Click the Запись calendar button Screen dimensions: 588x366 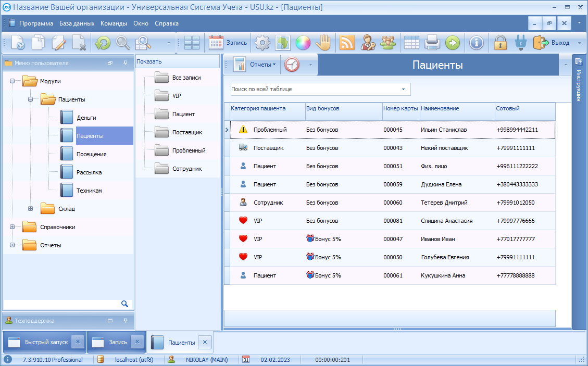point(228,43)
